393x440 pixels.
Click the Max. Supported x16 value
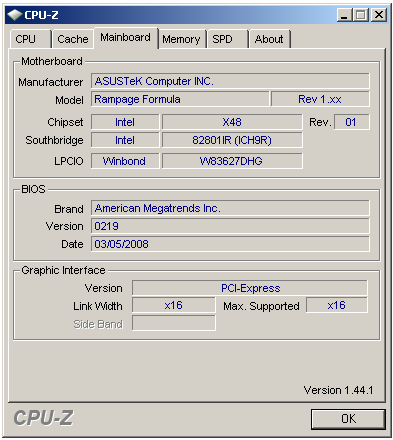[x=337, y=305]
